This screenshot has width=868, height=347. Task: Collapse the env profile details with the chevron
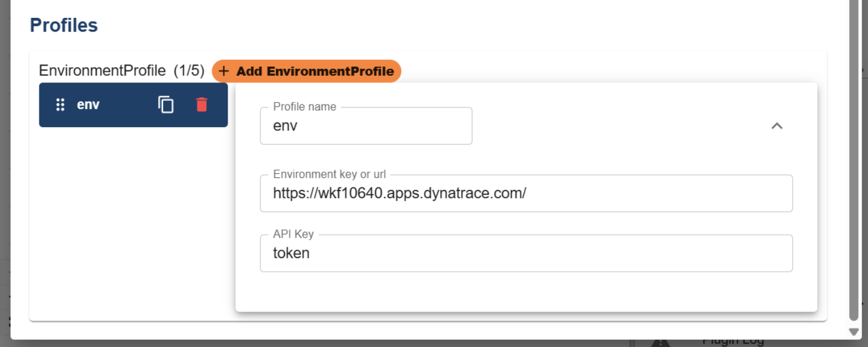click(x=777, y=126)
